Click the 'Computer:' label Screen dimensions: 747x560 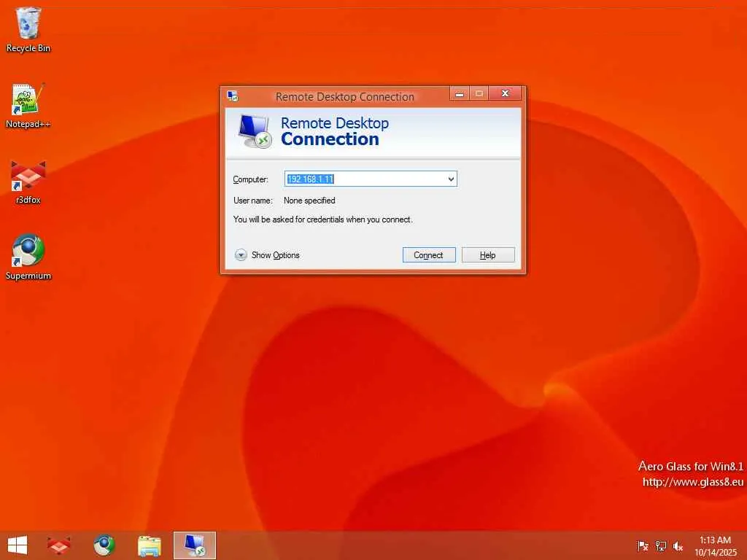251,179
